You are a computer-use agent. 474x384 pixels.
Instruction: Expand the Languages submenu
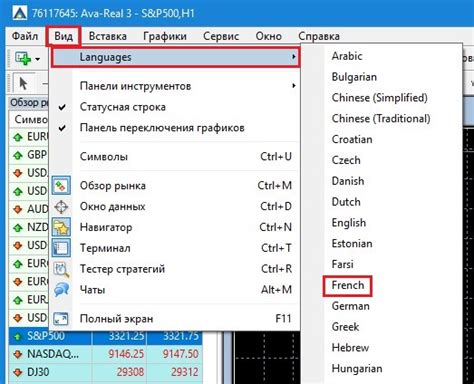175,57
